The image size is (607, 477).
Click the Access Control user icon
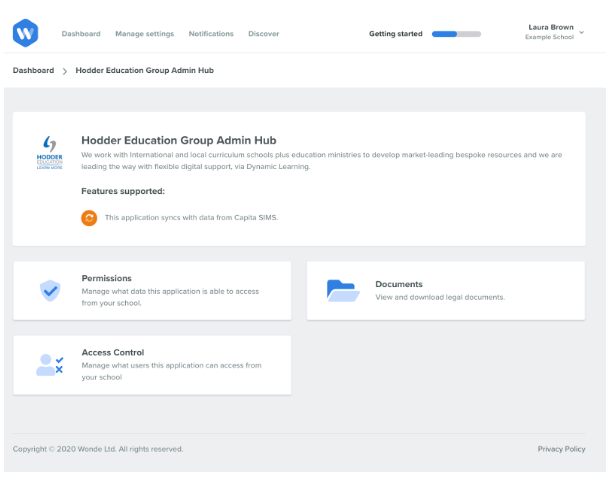point(49,365)
